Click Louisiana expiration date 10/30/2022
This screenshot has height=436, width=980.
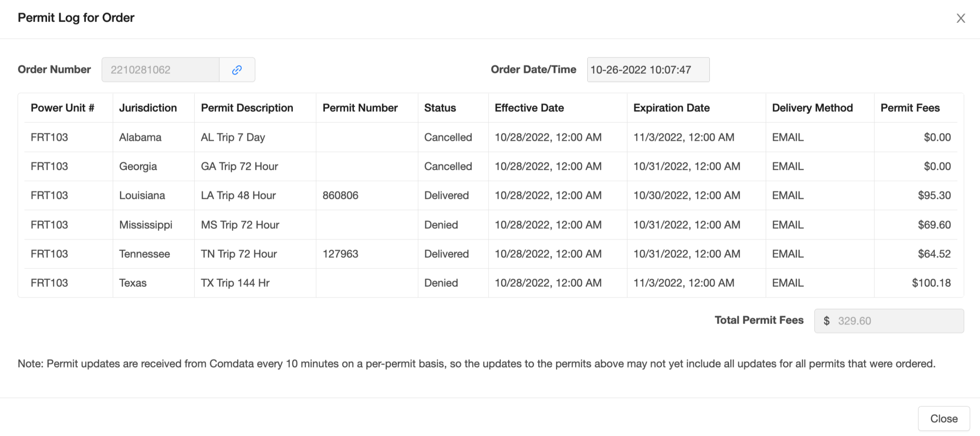687,195
